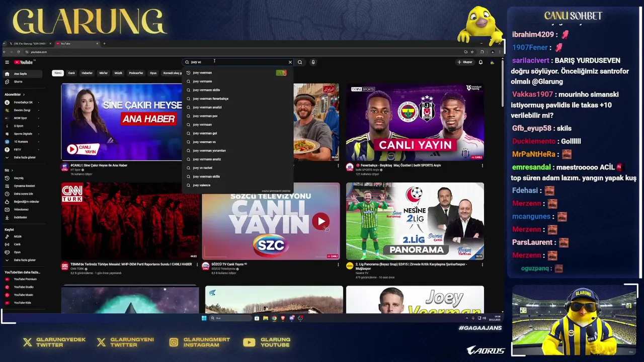This screenshot has width=644, height=362.
Task: Expand the Siz section chevron
Action: (x=11, y=170)
